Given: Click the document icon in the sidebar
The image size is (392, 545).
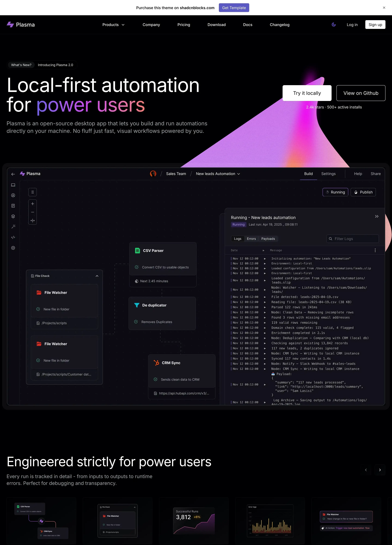Looking at the screenshot, I should 13,206.
